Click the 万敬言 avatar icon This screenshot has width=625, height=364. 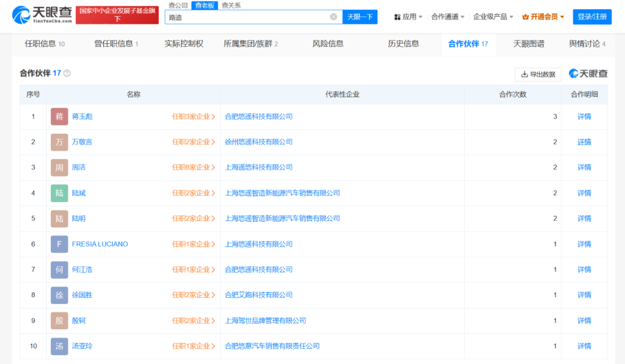[59, 142]
